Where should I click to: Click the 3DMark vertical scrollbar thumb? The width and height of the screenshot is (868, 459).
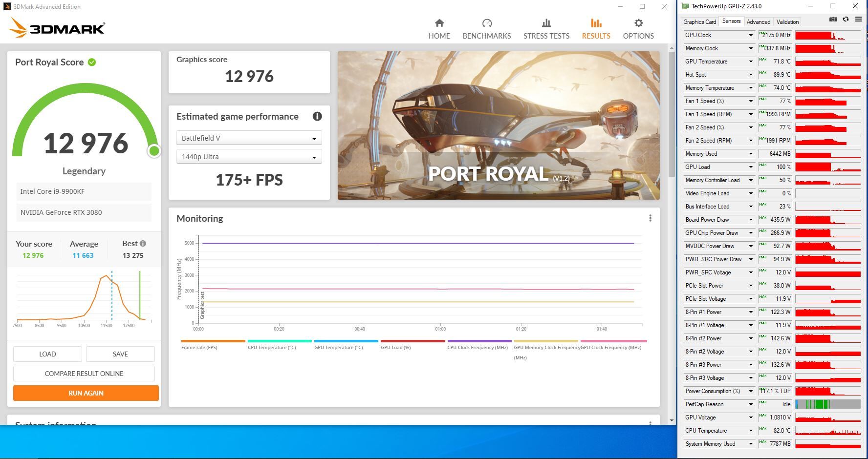pos(672,115)
